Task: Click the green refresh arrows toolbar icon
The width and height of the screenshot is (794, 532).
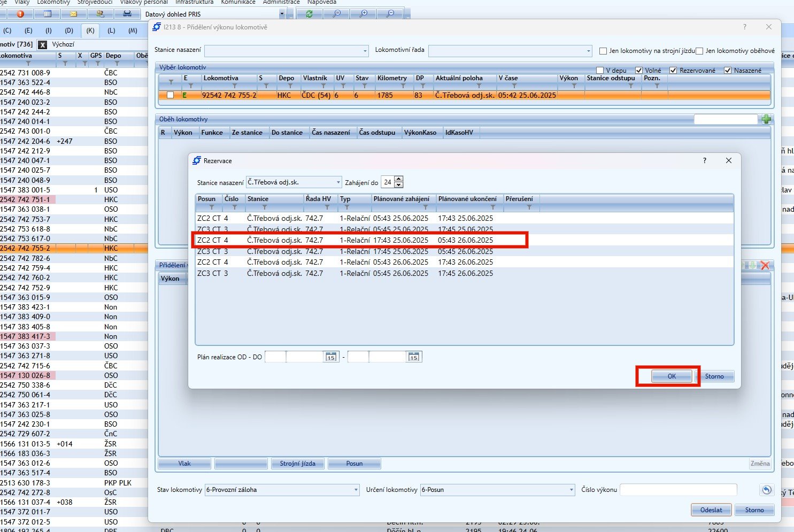Action: coord(309,14)
